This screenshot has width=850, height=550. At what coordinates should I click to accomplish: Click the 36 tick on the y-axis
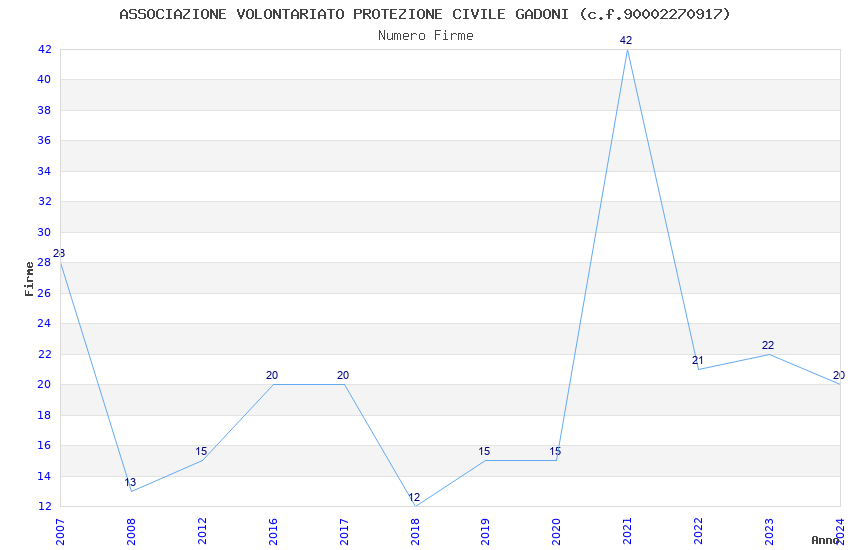pos(44,140)
